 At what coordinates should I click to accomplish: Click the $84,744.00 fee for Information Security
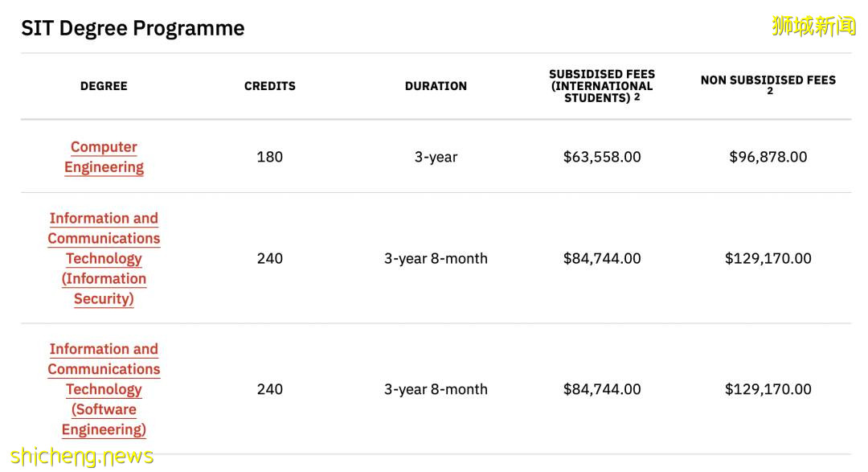point(602,258)
